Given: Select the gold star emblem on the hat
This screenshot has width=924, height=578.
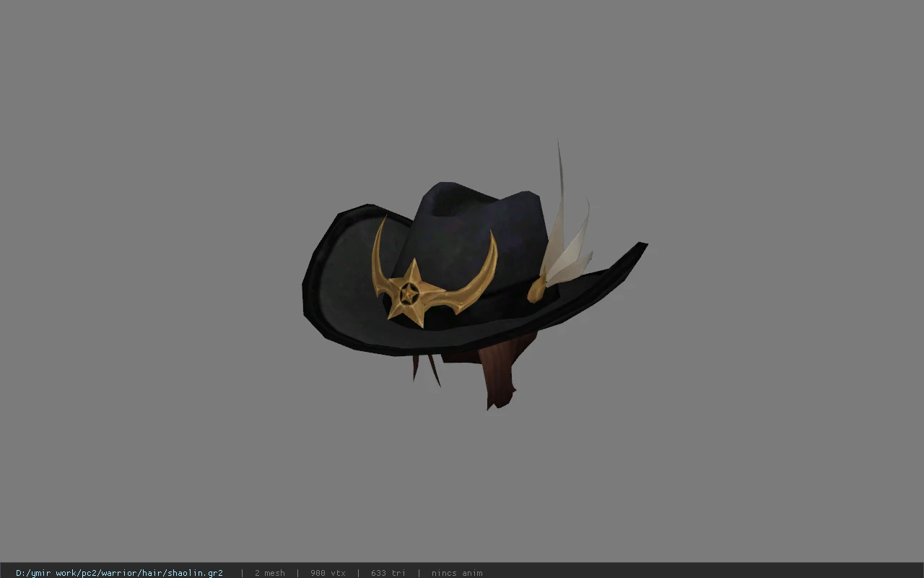Looking at the screenshot, I should (x=409, y=293).
